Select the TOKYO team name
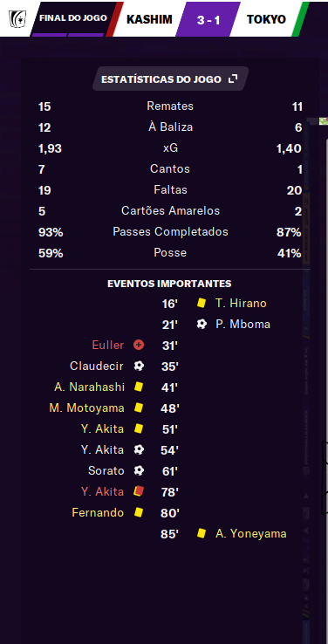The height and width of the screenshot is (644, 328). pyautogui.click(x=266, y=19)
